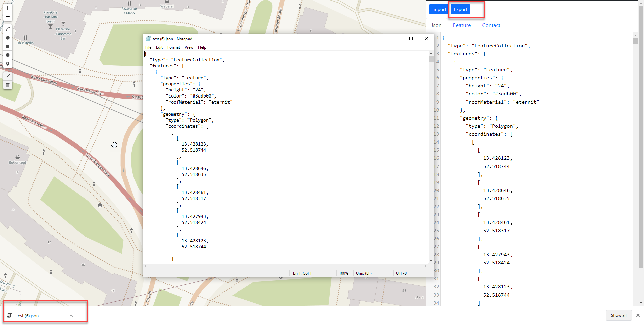Image resolution: width=644 pixels, height=325 pixels.
Task: Zoom in on the map
Action: (x=8, y=8)
